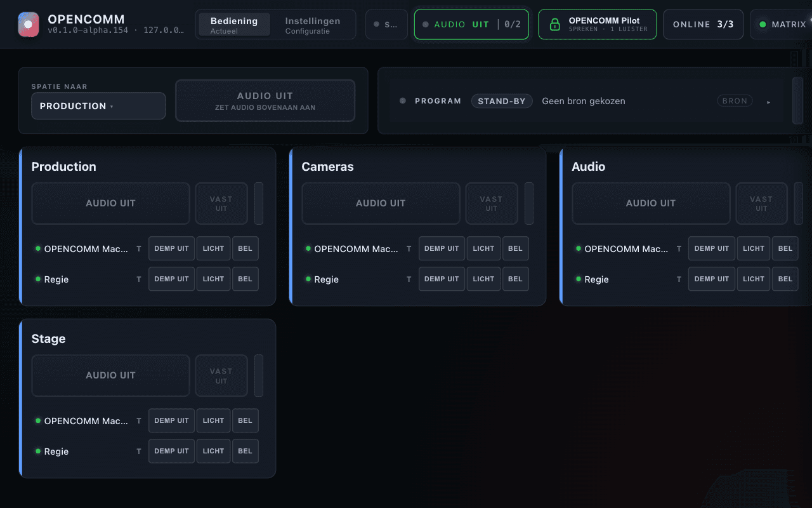The image size is (812, 508).
Task: Click the AUDIO UIT talk button in Stage
Action: pos(110,375)
